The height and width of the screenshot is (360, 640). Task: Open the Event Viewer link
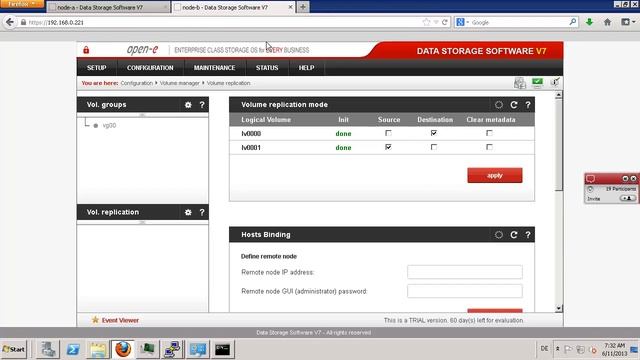pyautogui.click(x=120, y=320)
